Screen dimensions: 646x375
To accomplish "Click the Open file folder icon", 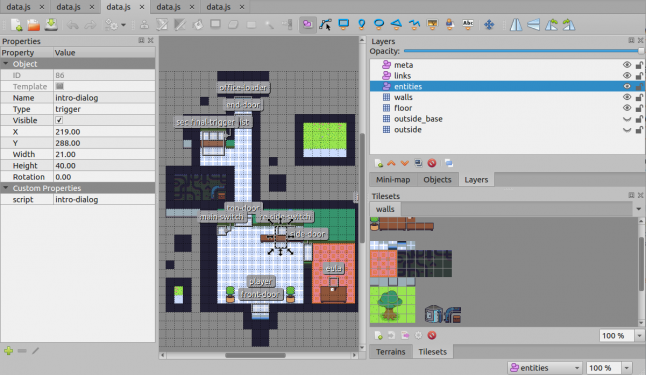I will coord(34,25).
